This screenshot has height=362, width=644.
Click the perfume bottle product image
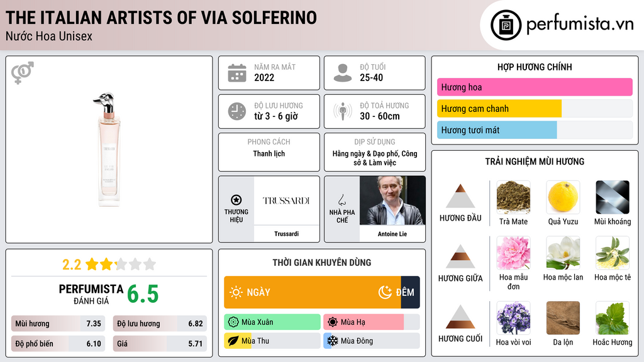point(109,150)
